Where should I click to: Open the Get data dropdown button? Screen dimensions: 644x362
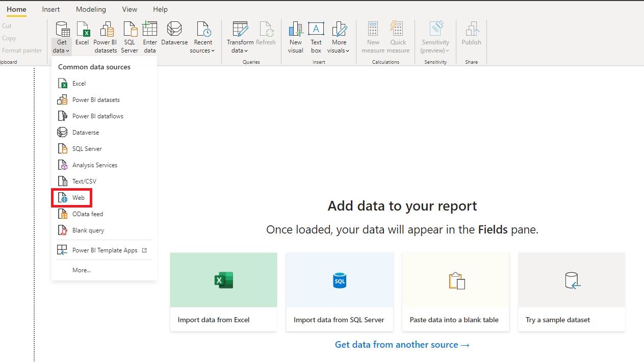click(x=62, y=38)
